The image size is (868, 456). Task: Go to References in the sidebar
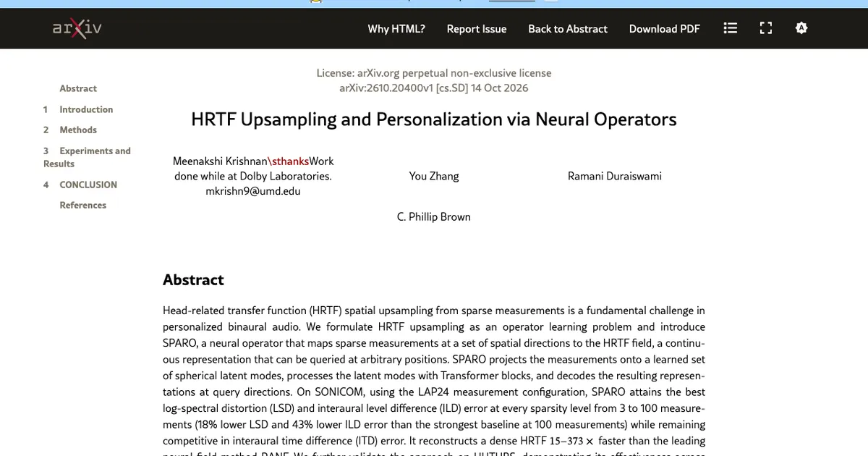click(x=82, y=205)
